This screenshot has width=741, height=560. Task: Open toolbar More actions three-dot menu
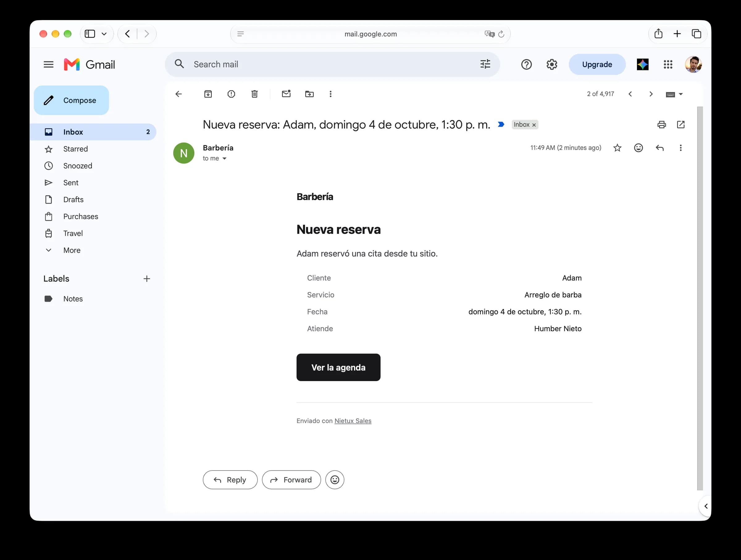pyautogui.click(x=330, y=94)
